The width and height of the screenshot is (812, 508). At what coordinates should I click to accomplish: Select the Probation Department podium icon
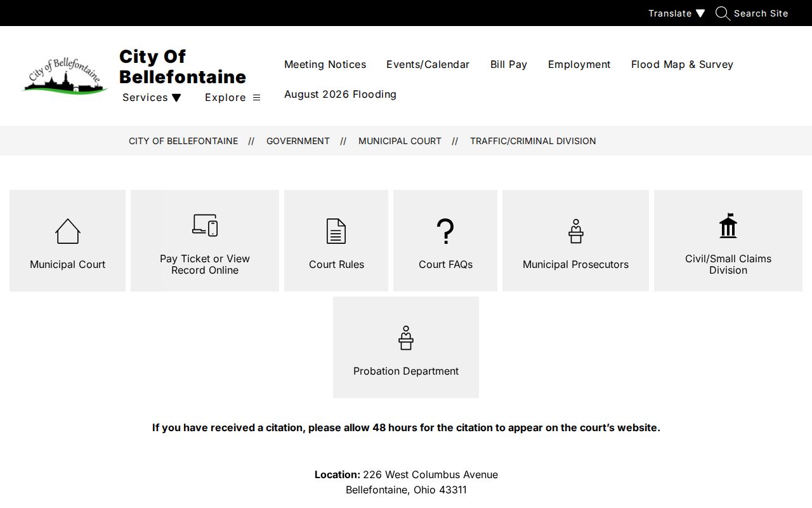pyautogui.click(x=406, y=338)
